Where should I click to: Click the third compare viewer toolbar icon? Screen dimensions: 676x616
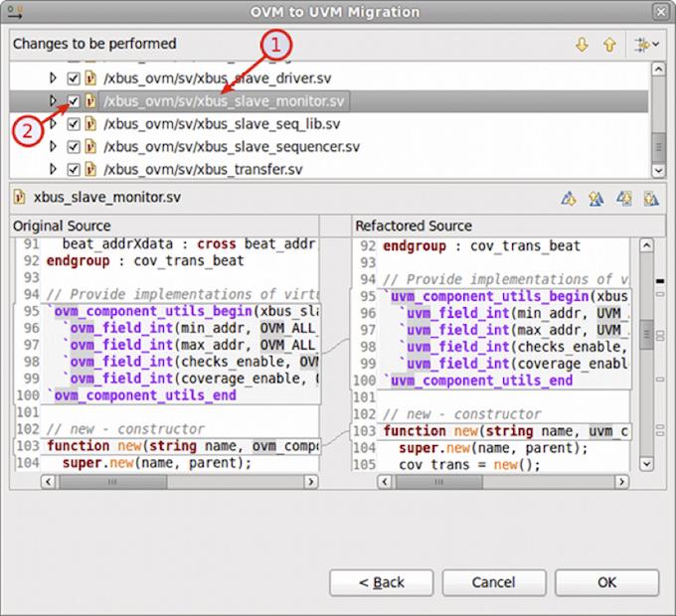(624, 198)
